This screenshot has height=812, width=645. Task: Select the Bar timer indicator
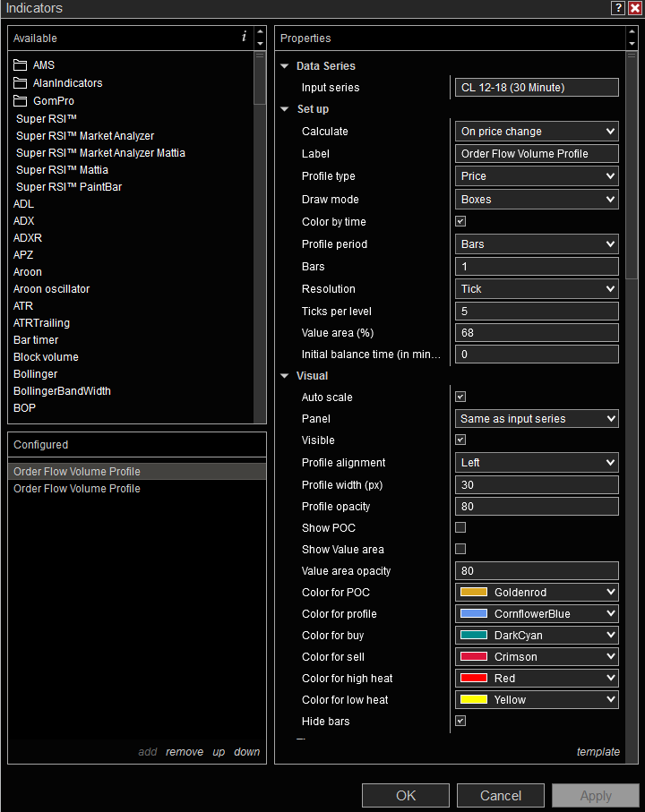[x=36, y=339]
